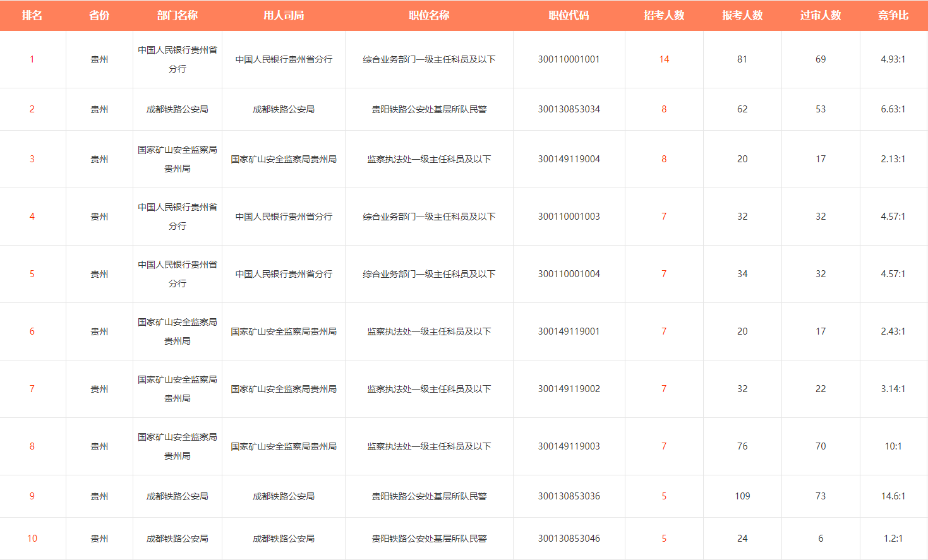Click position code 300130853046
This screenshot has height=560, width=928.
569,539
